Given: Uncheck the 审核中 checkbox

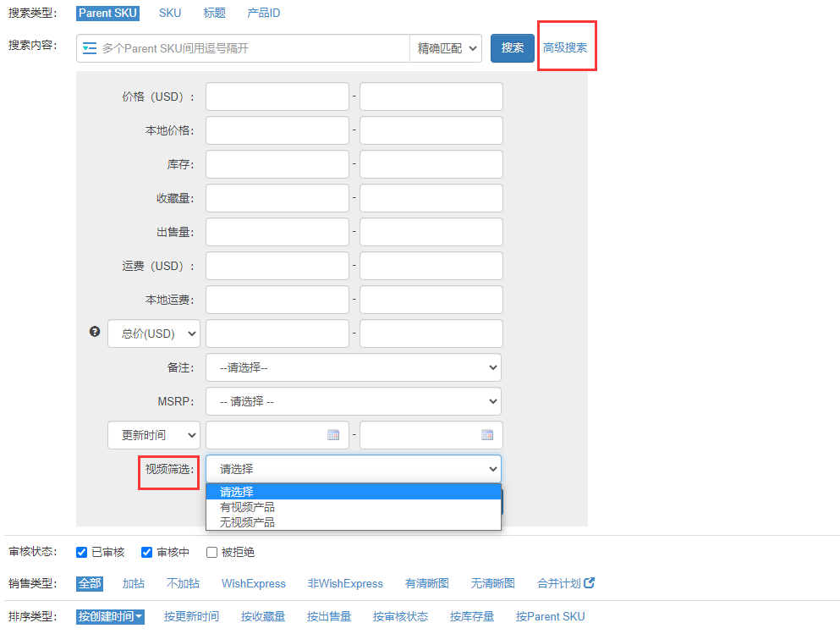Looking at the screenshot, I should point(147,552).
